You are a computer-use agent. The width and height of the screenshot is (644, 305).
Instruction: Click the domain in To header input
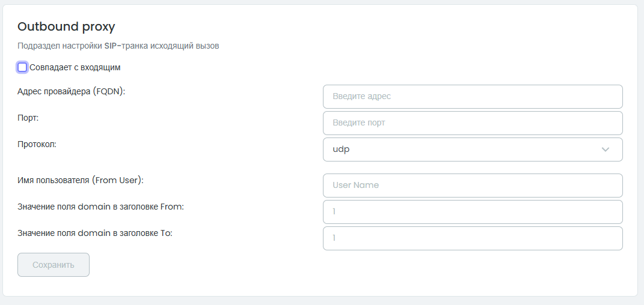(473, 238)
